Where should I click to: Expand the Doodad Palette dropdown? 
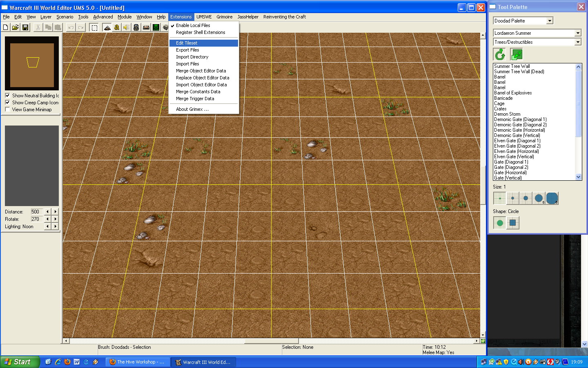coord(550,21)
